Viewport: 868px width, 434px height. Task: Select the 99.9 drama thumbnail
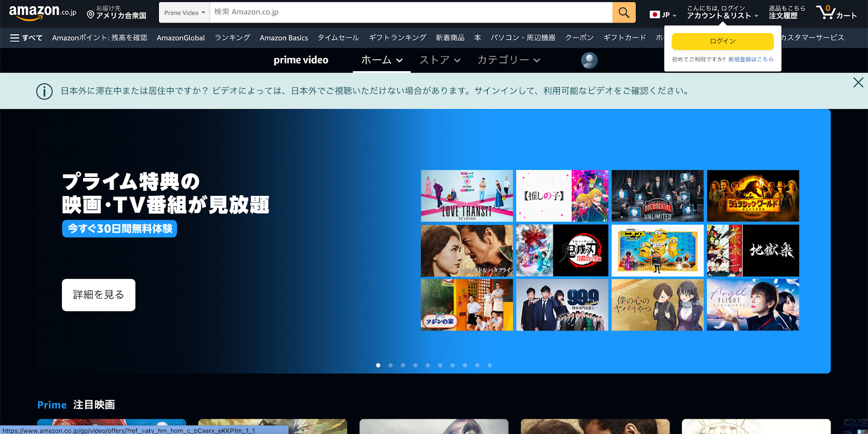tap(562, 305)
